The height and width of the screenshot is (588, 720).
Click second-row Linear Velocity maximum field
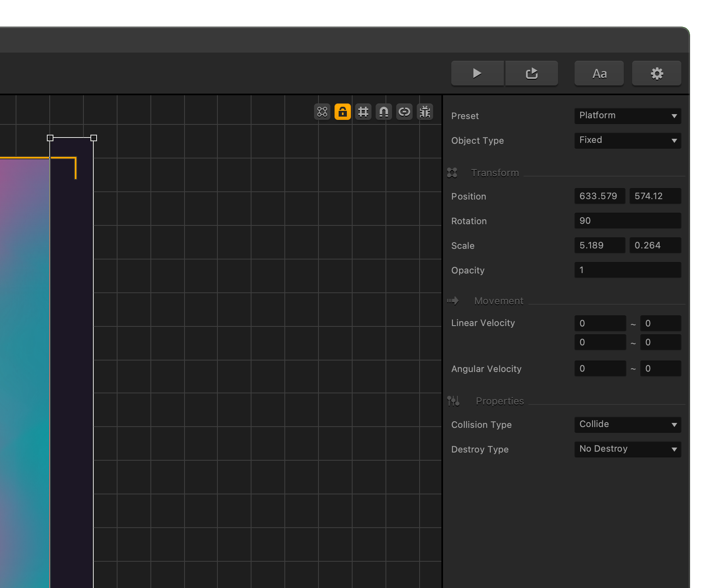coord(661,342)
